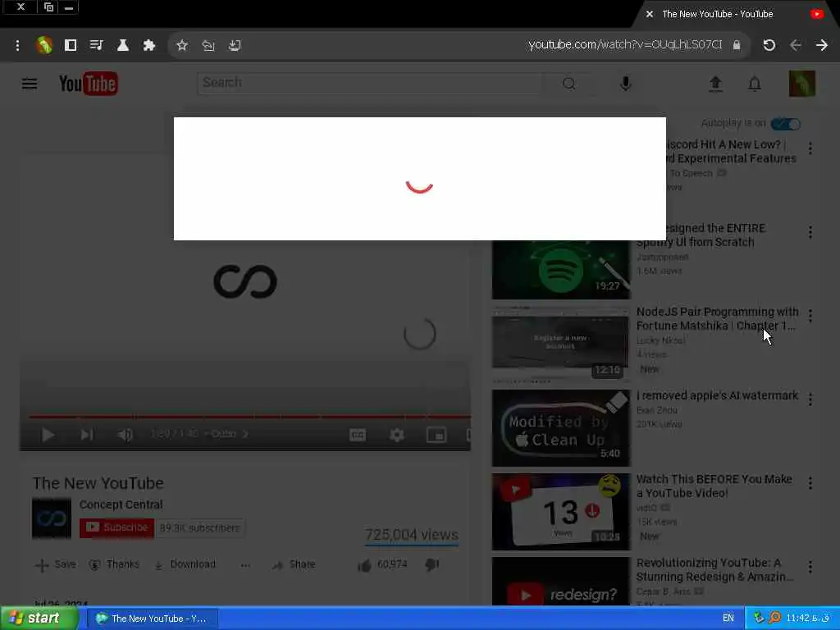Open options for Watch This BEFORE video

pyautogui.click(x=810, y=482)
